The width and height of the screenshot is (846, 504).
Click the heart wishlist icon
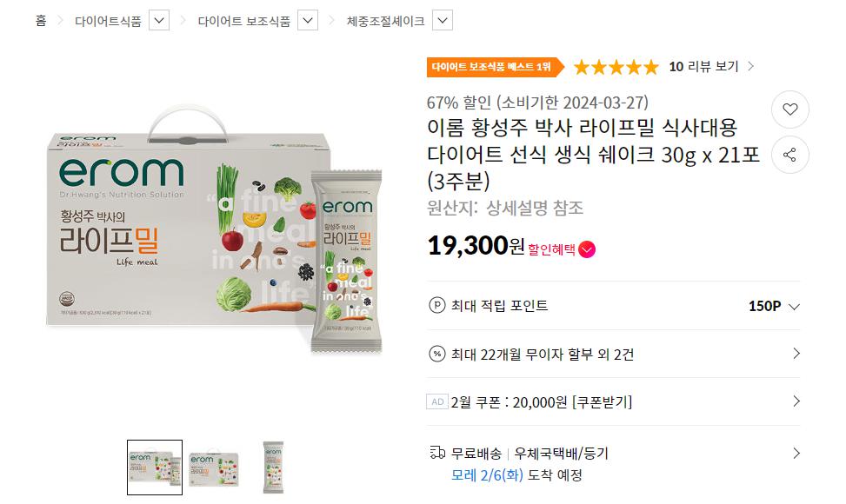(790, 109)
